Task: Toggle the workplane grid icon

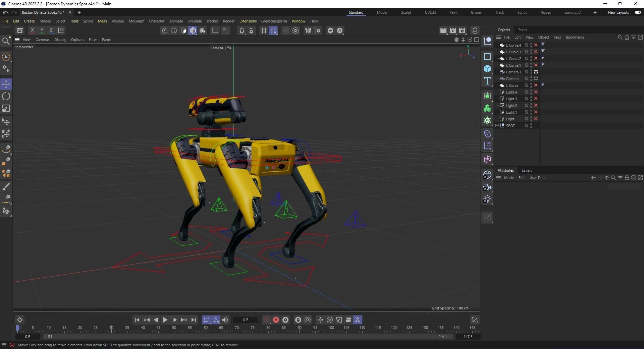Action: (264, 31)
